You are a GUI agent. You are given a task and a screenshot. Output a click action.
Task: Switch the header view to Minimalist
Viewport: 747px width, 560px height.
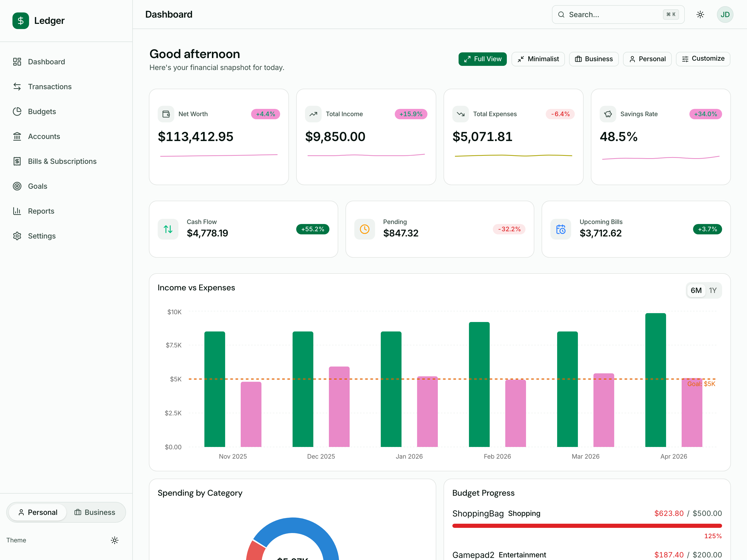pyautogui.click(x=538, y=59)
